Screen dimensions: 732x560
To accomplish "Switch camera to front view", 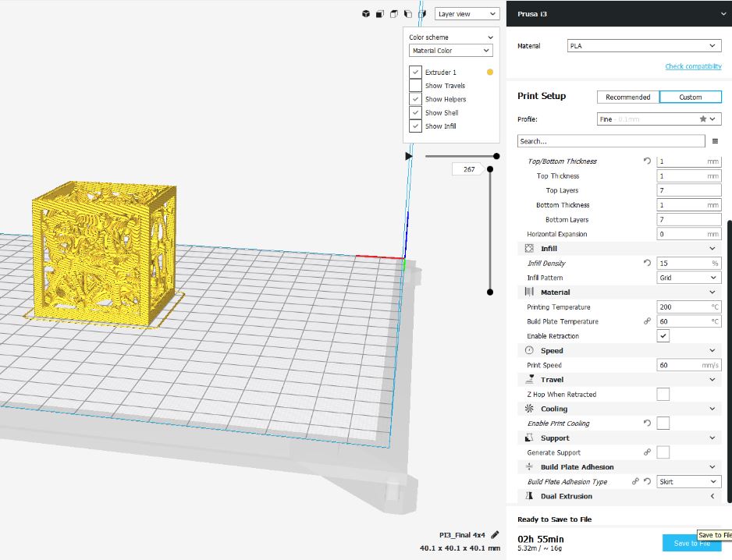I will [380, 14].
